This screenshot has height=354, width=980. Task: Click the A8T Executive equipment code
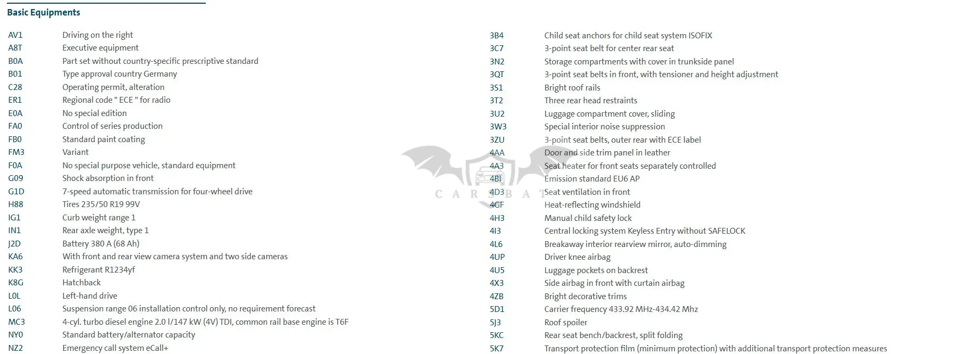(15, 48)
